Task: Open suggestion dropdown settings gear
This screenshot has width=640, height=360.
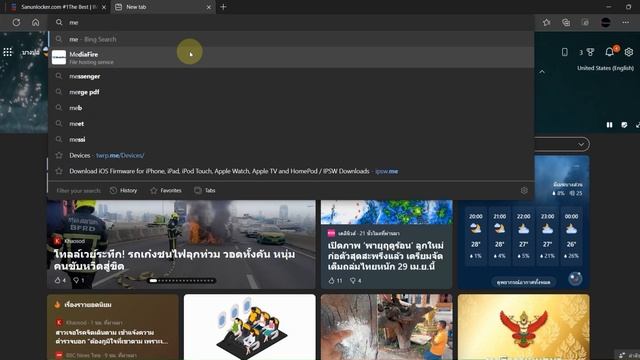Action: 524,191
